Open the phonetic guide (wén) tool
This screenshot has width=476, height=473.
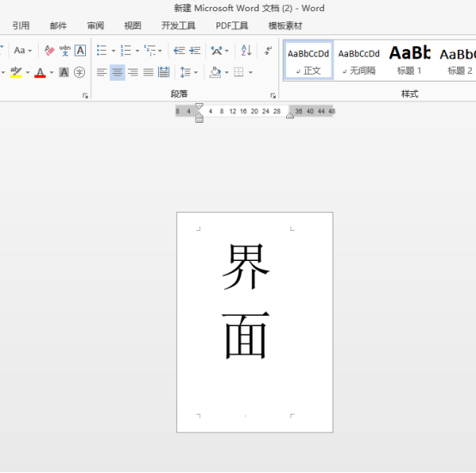coord(64,51)
